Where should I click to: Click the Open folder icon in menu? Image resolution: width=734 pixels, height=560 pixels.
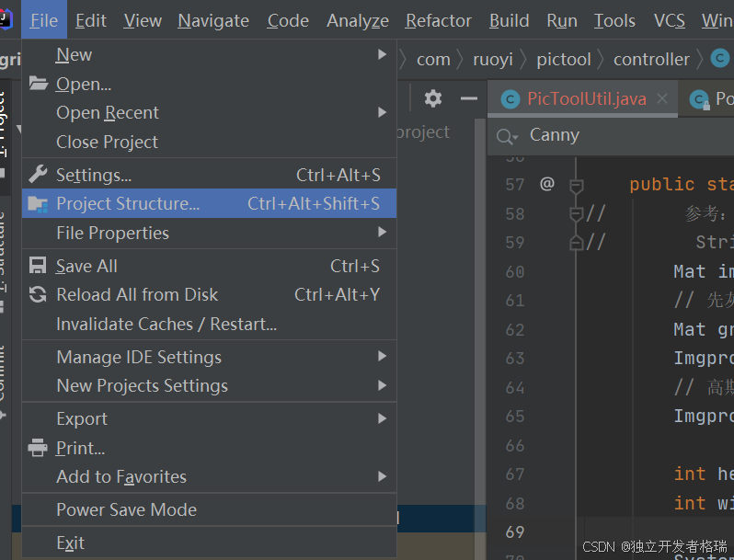click(x=38, y=84)
